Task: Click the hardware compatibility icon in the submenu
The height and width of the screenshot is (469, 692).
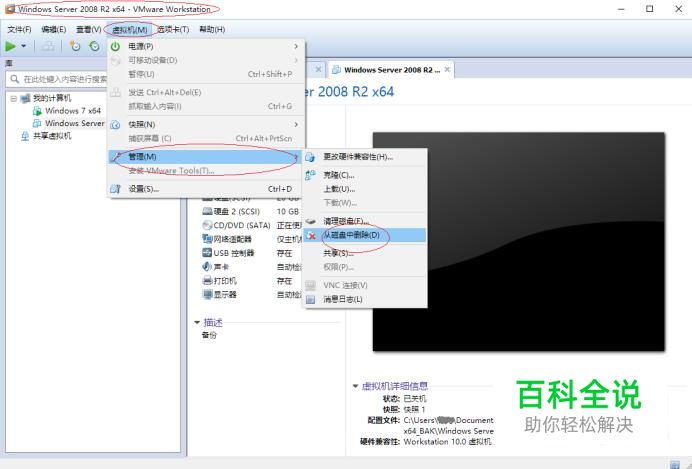Action: pyautogui.click(x=310, y=157)
